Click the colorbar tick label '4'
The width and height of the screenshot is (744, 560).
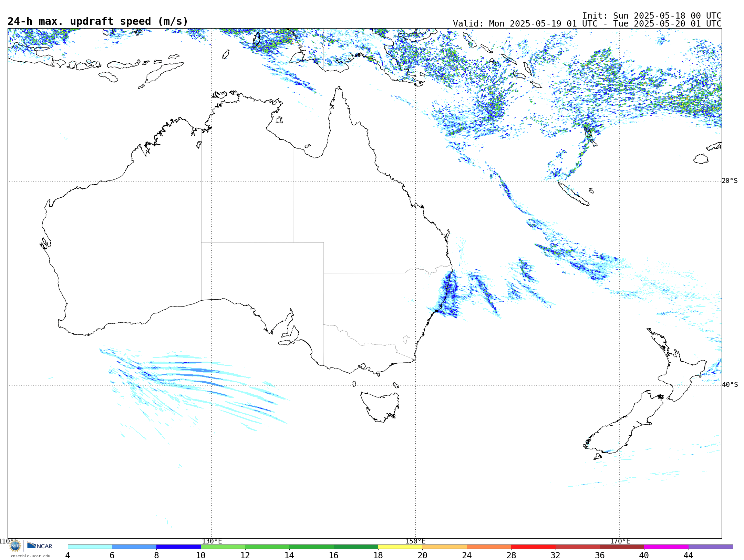(68, 556)
